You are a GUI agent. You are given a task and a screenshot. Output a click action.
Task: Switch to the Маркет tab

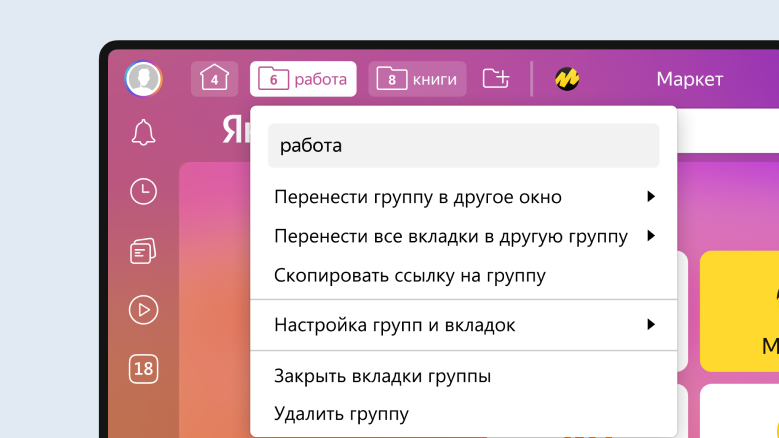pyautogui.click(x=689, y=79)
